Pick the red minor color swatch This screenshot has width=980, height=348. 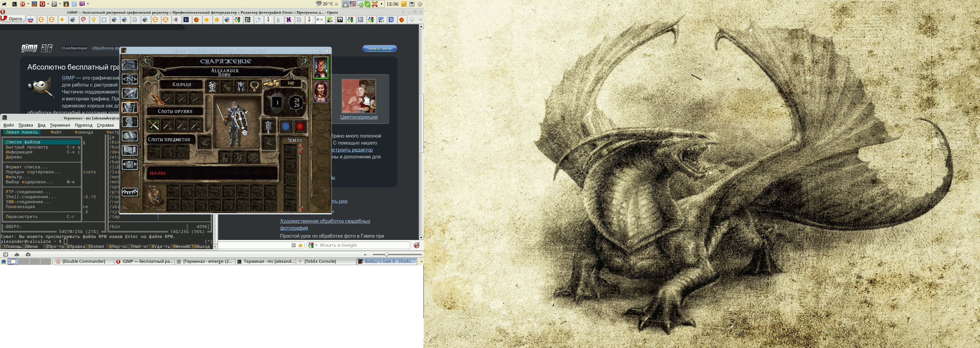tap(300, 126)
